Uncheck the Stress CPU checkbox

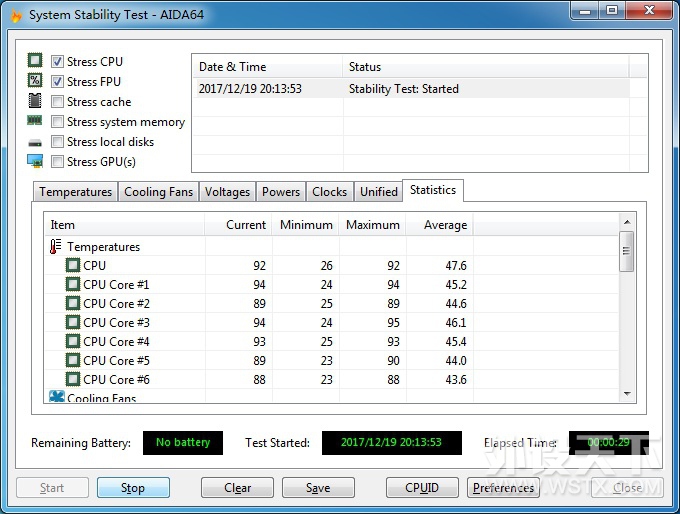click(57, 62)
